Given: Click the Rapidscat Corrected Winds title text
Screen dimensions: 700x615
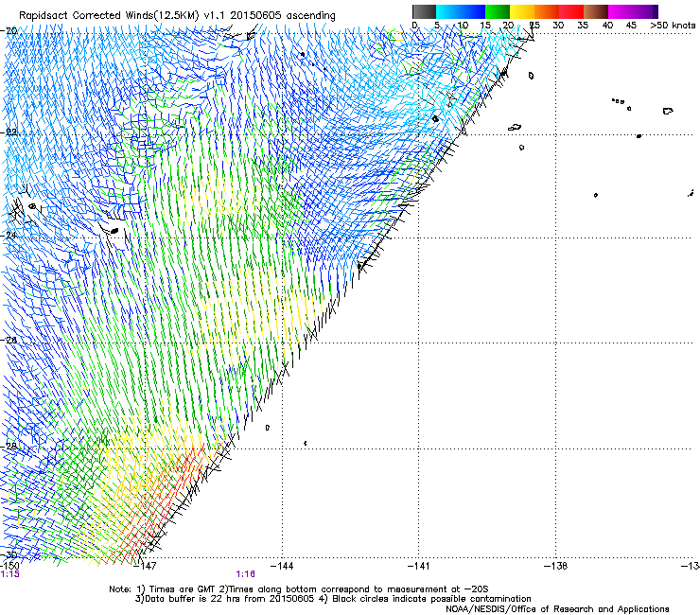Looking at the screenshot, I should click(177, 16).
